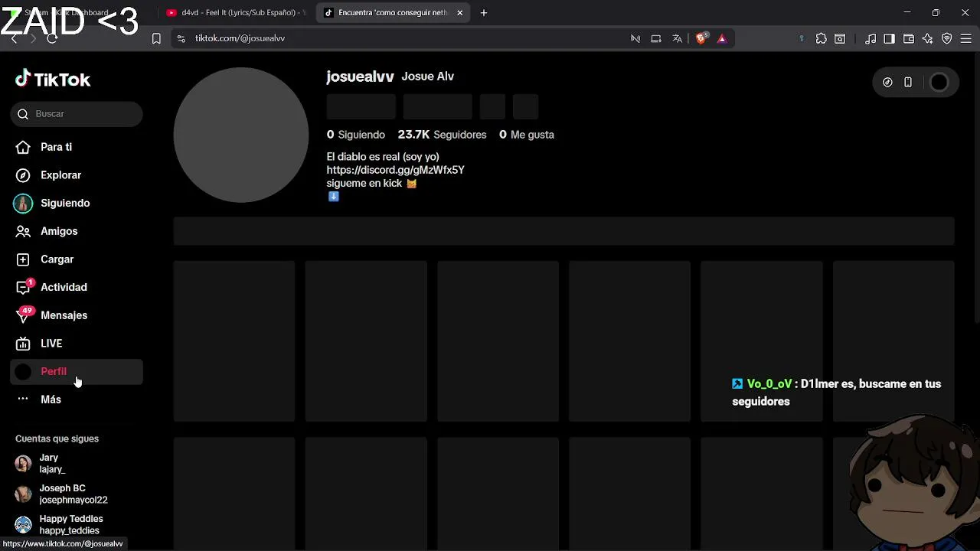
Task: Click the tab search icon in toolbar
Action: pyautogui.click(x=840, y=38)
